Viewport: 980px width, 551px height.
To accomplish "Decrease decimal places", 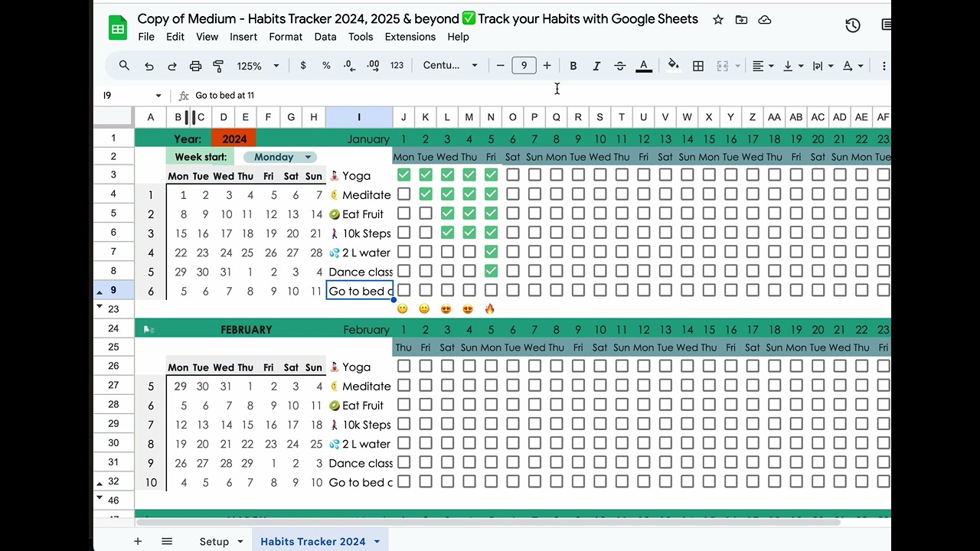I will (x=349, y=66).
